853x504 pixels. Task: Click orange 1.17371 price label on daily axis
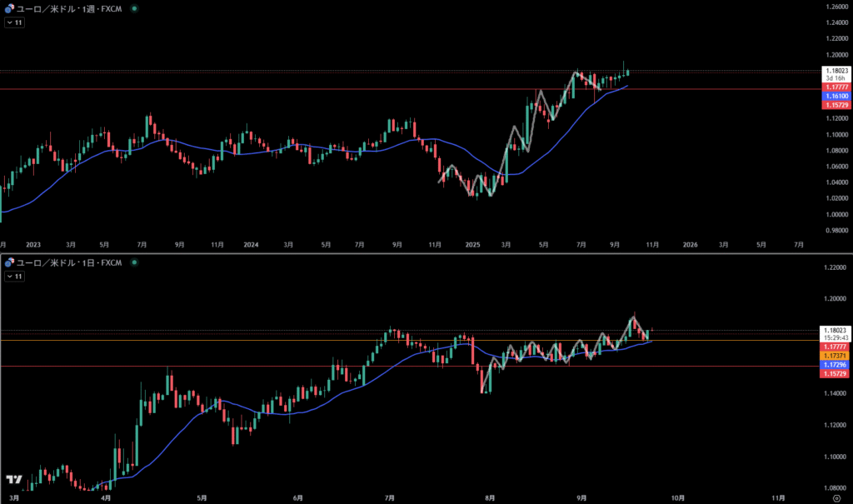(836, 356)
